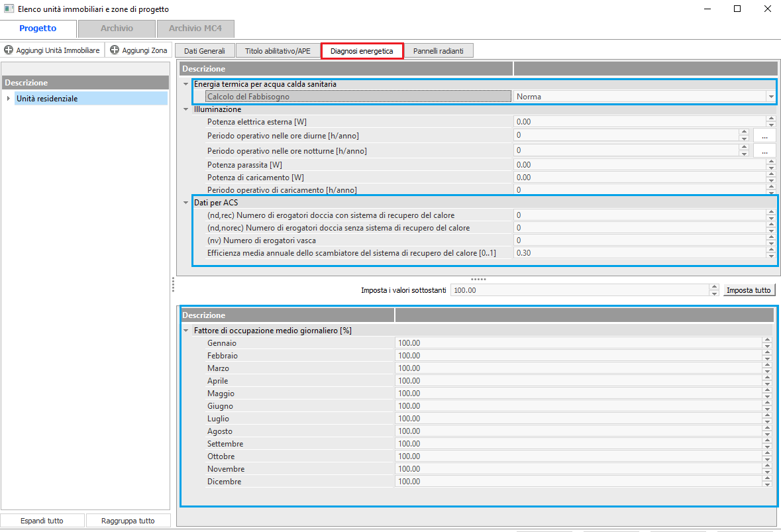Expand the Unità residenziale tree node
Image resolution: width=781 pixels, height=532 pixels.
tap(8, 99)
